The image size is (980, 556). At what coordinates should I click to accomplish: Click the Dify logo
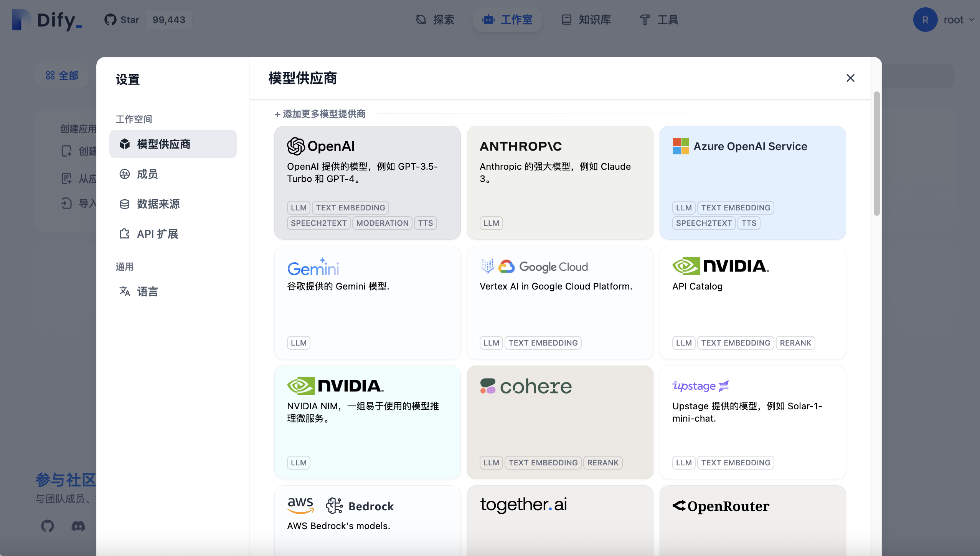pyautogui.click(x=48, y=20)
